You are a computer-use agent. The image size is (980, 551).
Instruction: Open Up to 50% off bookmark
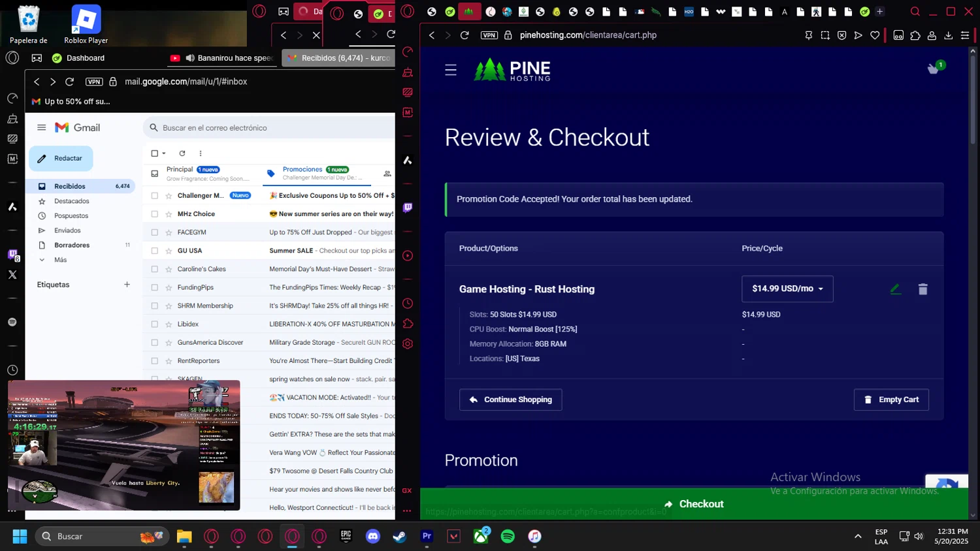(x=71, y=101)
